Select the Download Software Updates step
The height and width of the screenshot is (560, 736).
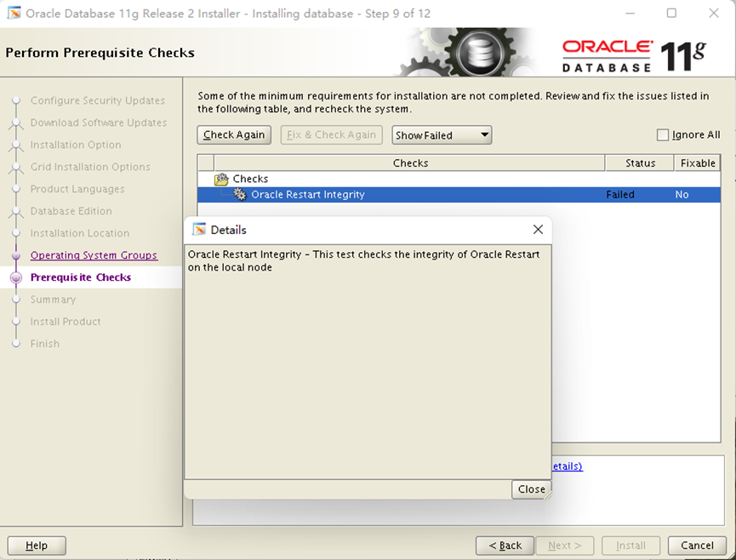tap(99, 123)
